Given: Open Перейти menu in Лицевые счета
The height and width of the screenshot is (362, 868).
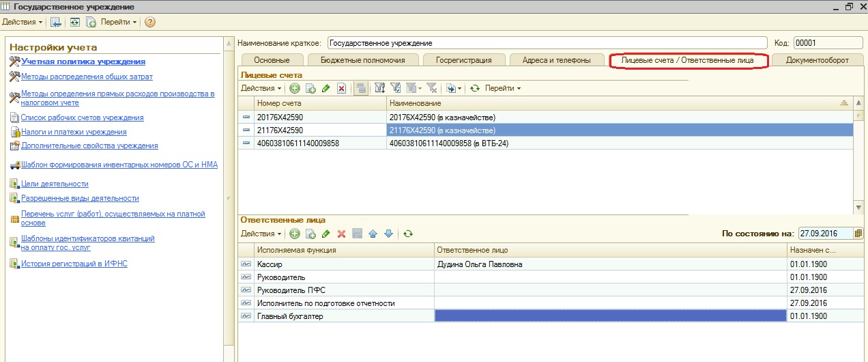Looking at the screenshot, I should [503, 88].
